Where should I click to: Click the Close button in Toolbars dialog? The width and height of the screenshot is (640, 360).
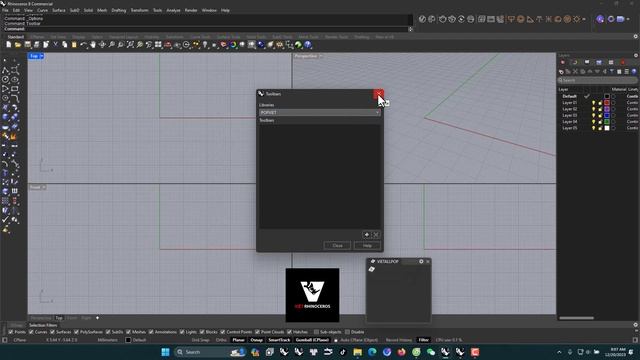(337, 245)
